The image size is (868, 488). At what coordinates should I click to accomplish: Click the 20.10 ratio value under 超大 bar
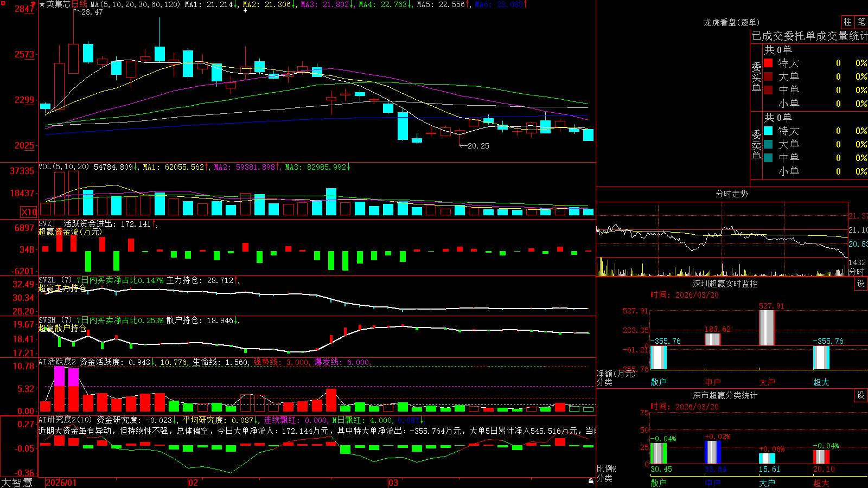pos(824,469)
